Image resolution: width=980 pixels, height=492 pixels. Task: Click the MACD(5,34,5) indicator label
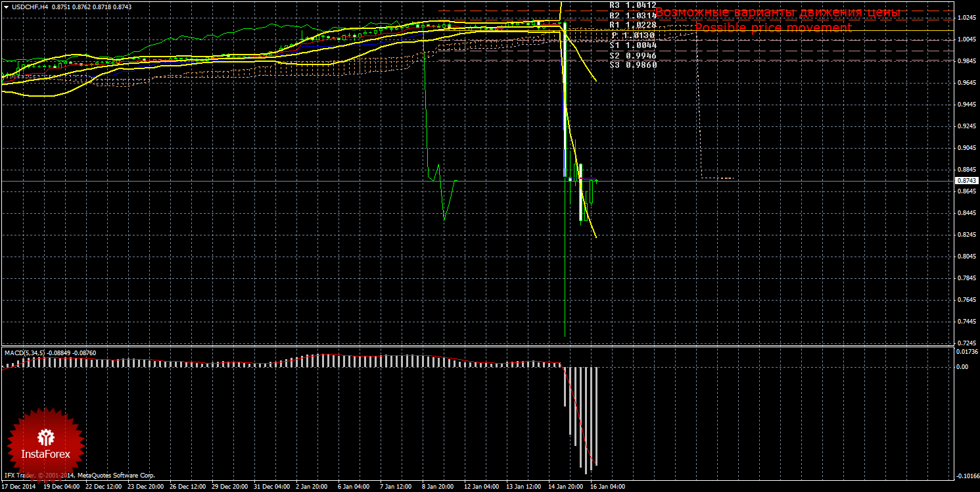pos(25,353)
